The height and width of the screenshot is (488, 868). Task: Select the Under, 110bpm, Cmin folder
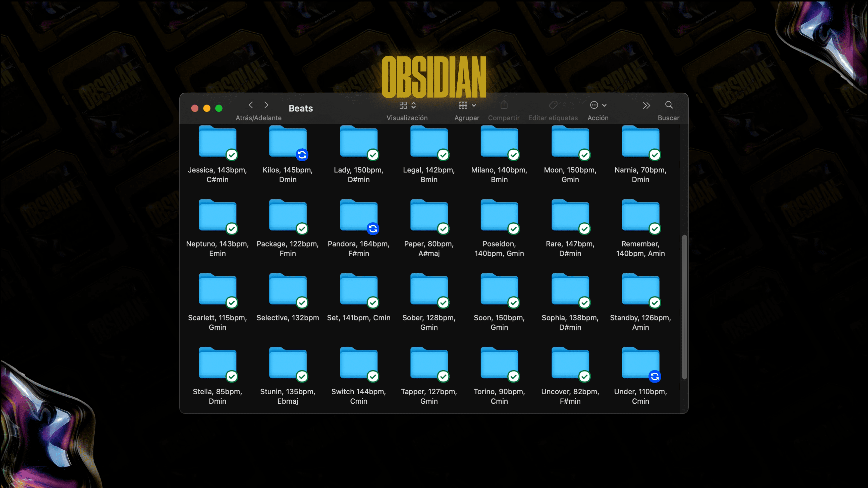click(x=640, y=363)
